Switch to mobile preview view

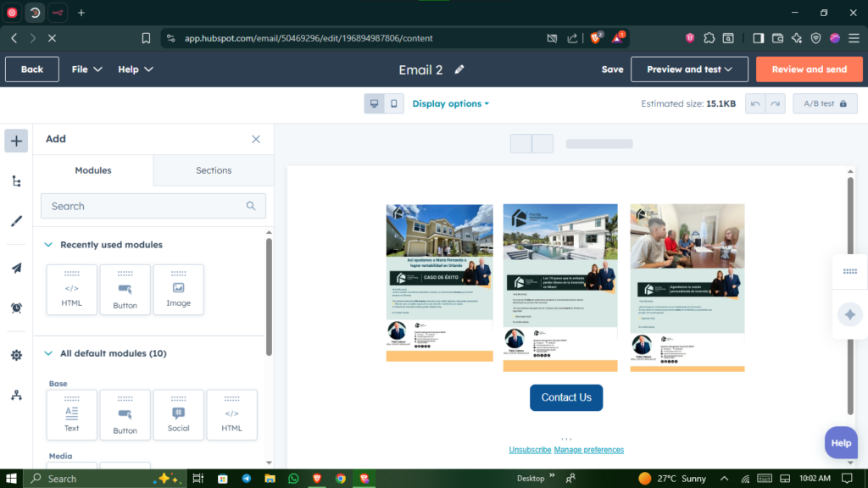394,103
